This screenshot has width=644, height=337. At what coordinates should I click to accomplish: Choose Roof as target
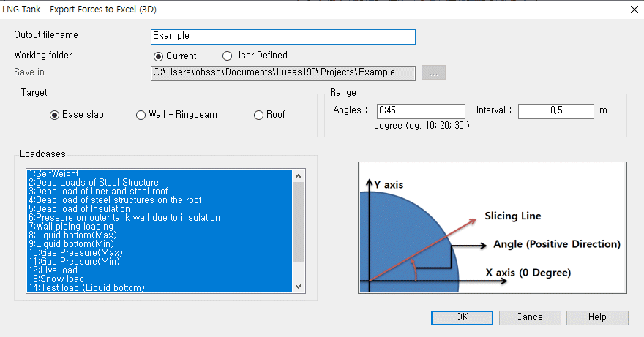point(258,115)
